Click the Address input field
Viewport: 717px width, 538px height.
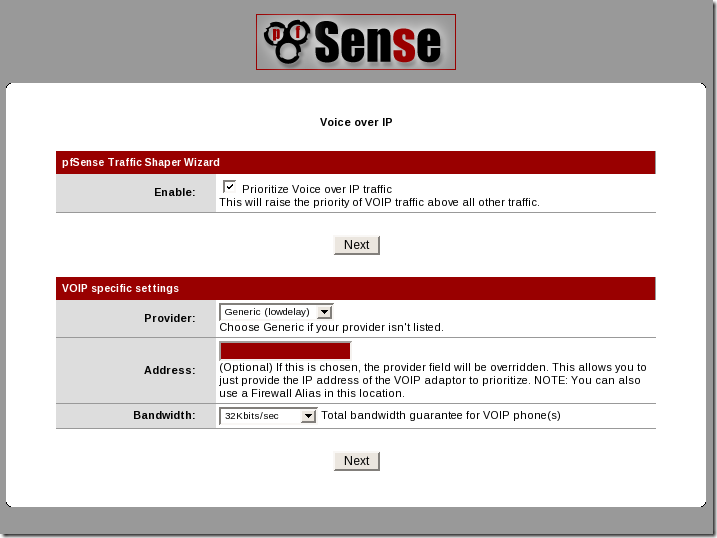[285, 351]
